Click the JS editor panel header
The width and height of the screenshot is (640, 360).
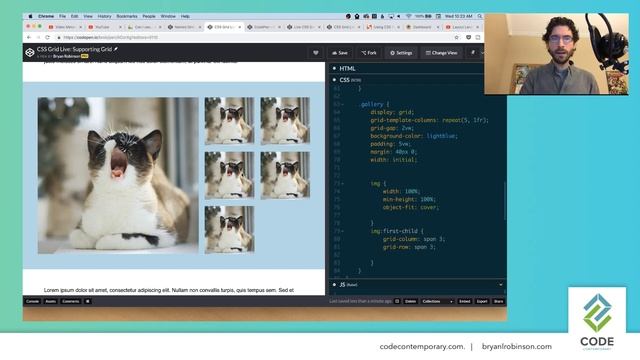pos(418,284)
